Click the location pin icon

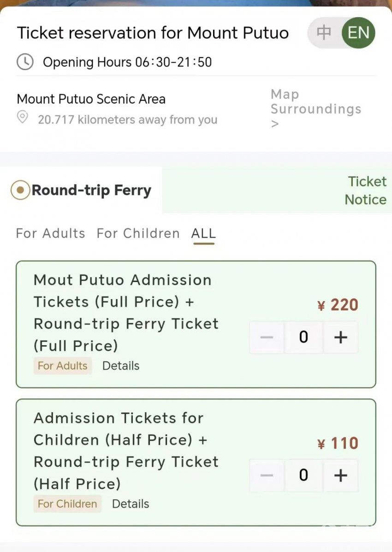pos(23,117)
